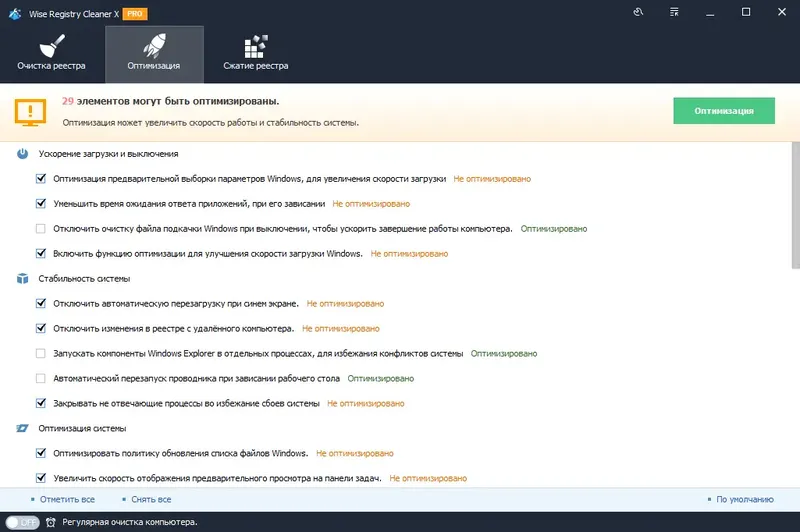Click the vertical scrollbar thumb
800x532 pixels.
pyautogui.click(x=795, y=206)
